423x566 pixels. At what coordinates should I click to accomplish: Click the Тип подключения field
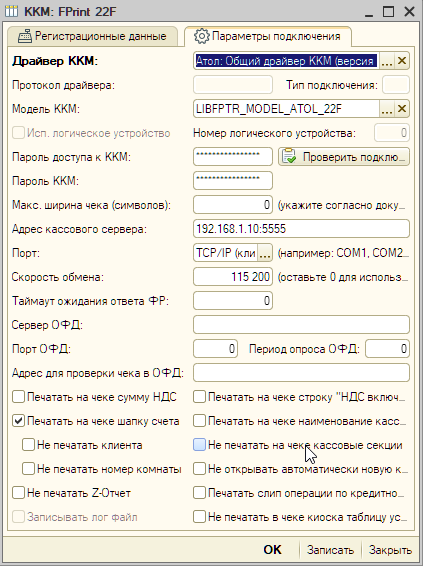(396, 85)
